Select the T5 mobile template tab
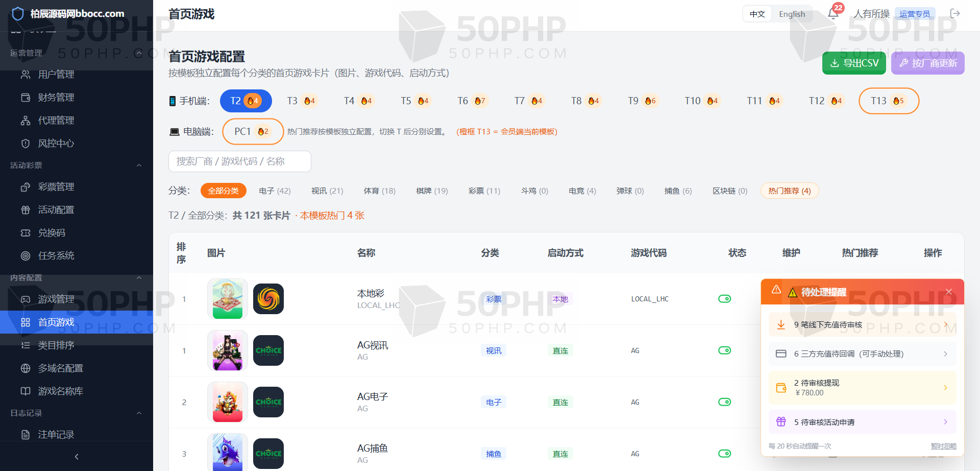 [415, 101]
